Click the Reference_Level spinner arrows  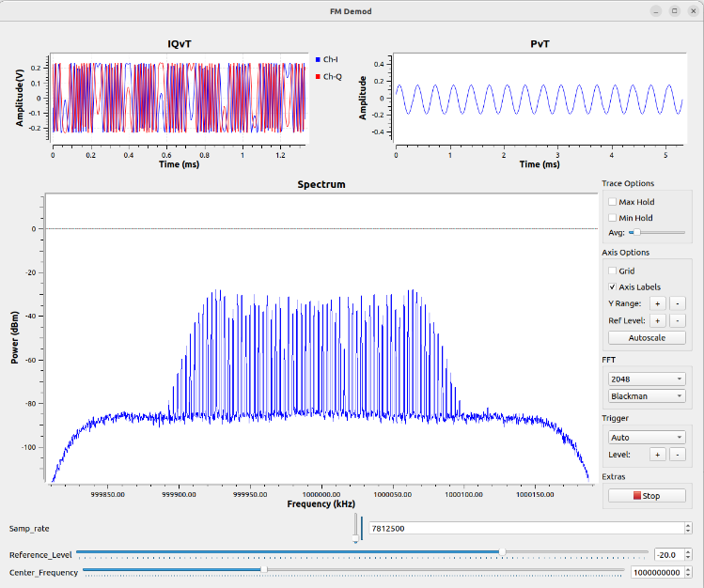click(x=688, y=555)
